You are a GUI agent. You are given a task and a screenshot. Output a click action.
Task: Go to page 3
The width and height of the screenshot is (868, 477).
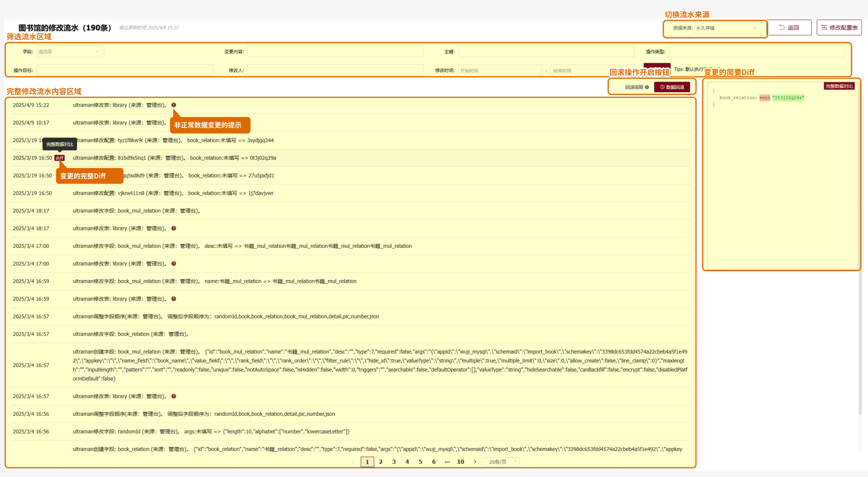click(x=394, y=462)
